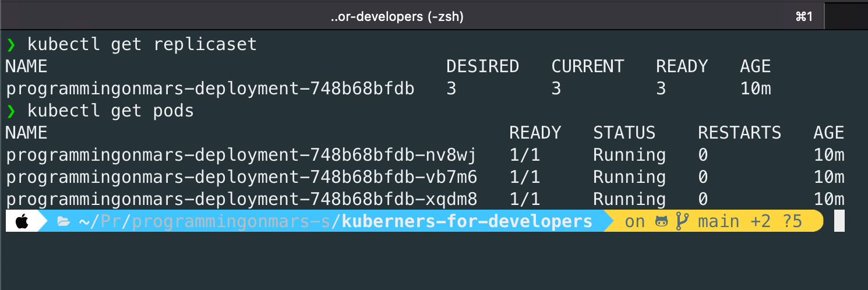Click the terminal cursor block
Image resolution: width=868 pixels, height=290 pixels.
pos(839,222)
